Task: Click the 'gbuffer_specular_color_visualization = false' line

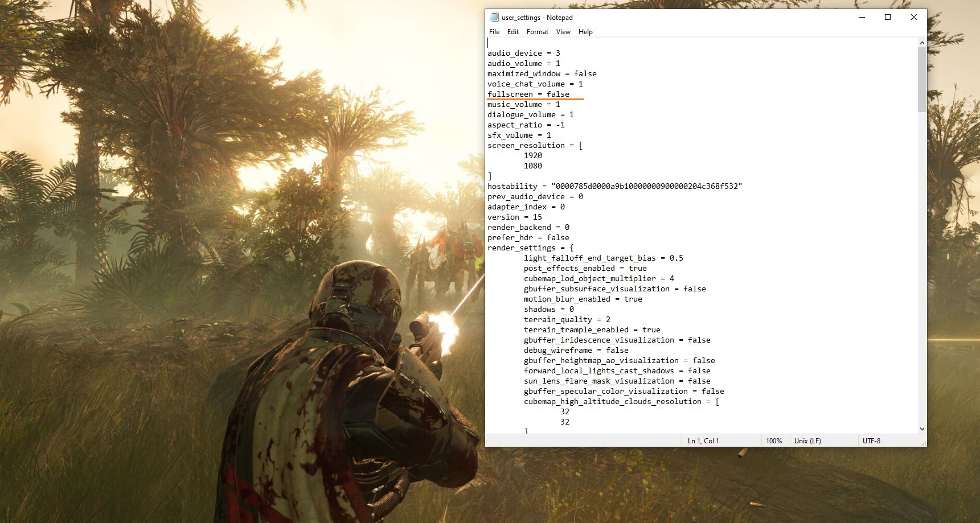Action: point(624,391)
